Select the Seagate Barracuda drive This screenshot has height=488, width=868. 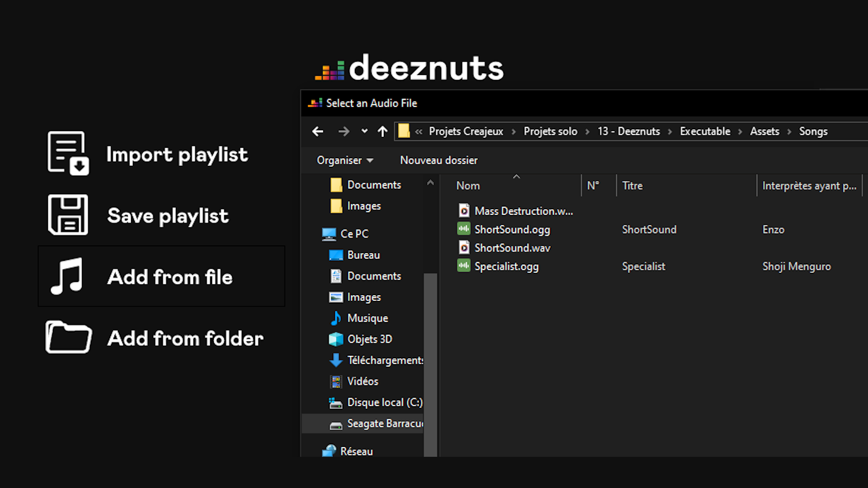pyautogui.click(x=384, y=424)
